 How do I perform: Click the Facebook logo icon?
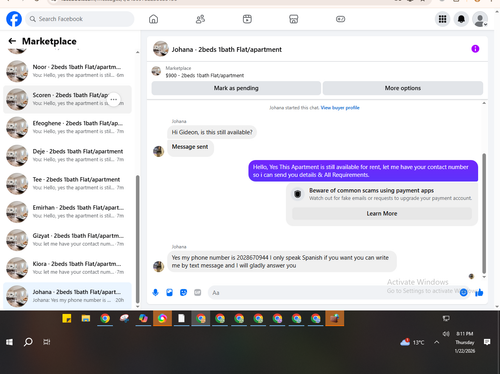point(14,19)
